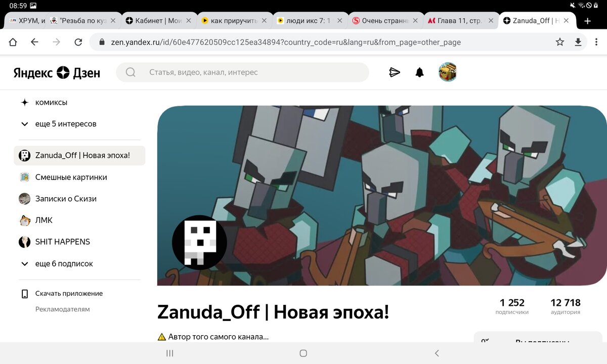Click the Смешные картинки channel icon
Image resolution: width=607 pixels, height=364 pixels.
[24, 177]
